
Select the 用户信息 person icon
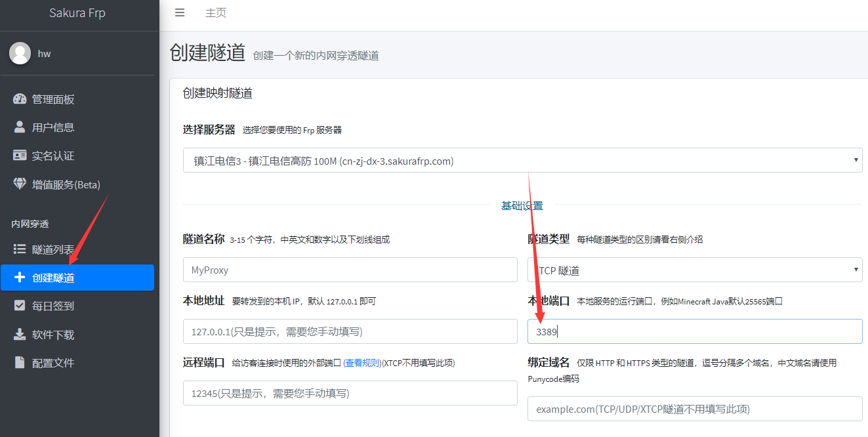(20, 127)
